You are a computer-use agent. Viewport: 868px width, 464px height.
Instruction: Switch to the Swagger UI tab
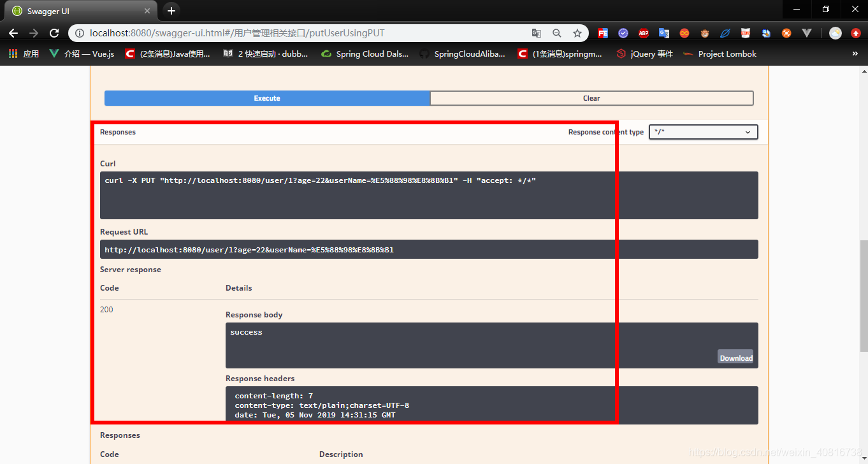[x=80, y=11]
